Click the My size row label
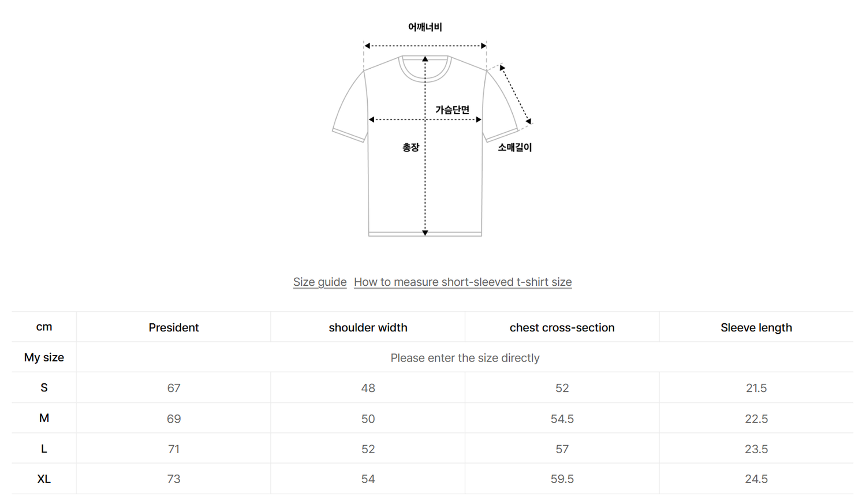The width and height of the screenshot is (866, 504). click(x=44, y=357)
